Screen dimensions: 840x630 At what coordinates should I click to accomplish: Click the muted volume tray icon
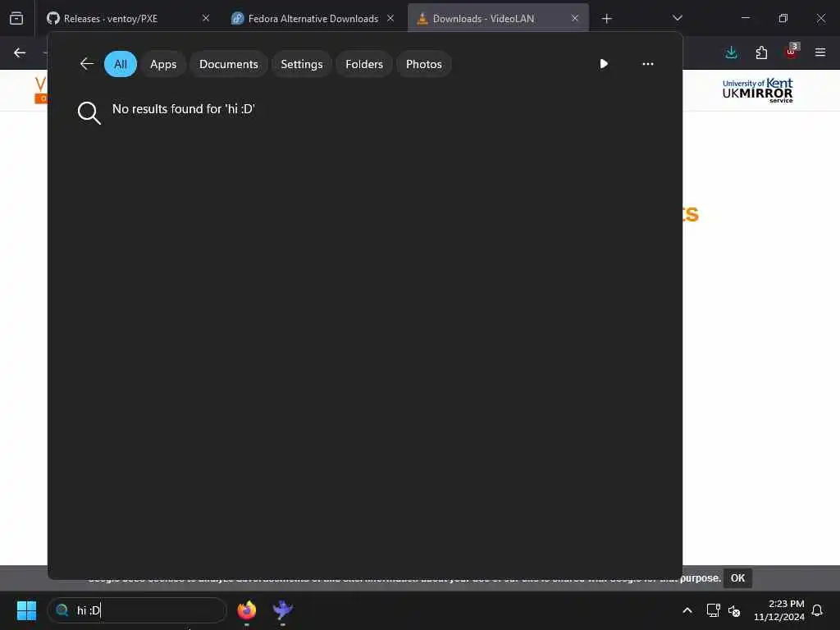[x=734, y=610]
